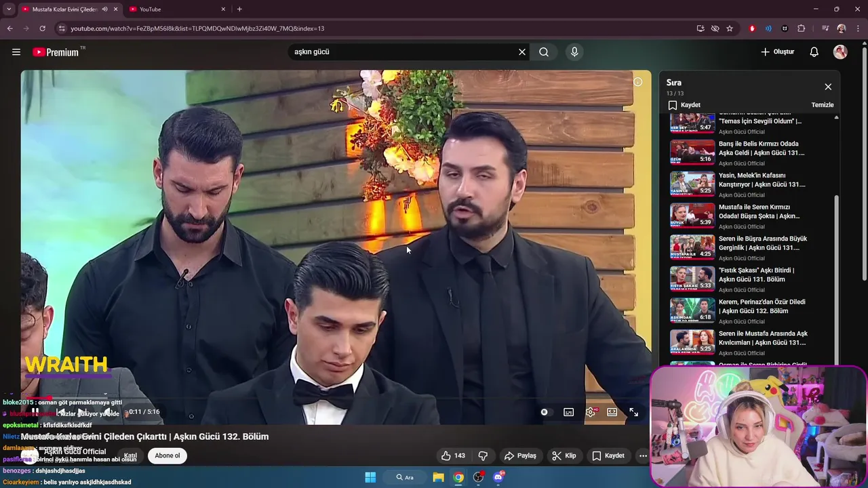
Task: Dislike the video
Action: point(483,455)
